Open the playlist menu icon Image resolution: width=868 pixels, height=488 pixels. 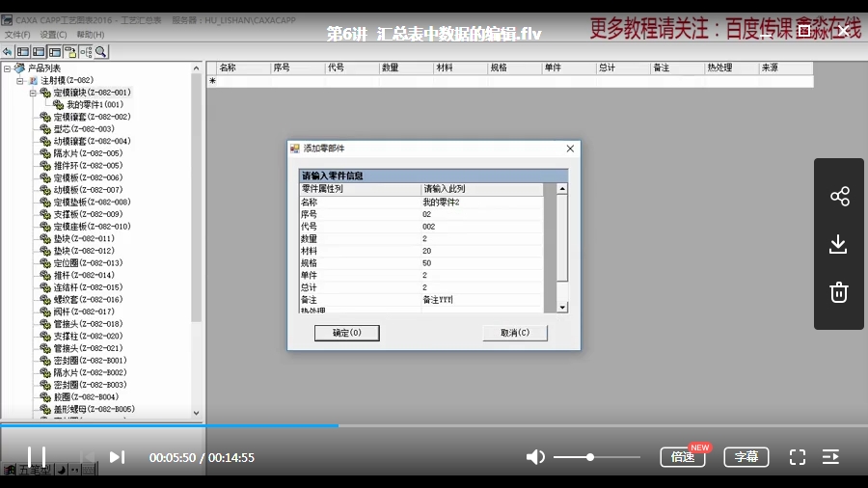tap(830, 457)
